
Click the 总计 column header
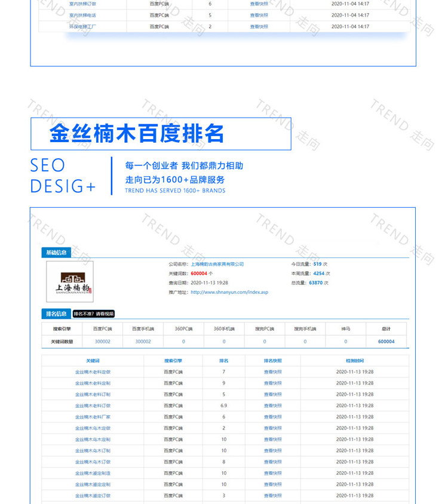[x=386, y=329]
